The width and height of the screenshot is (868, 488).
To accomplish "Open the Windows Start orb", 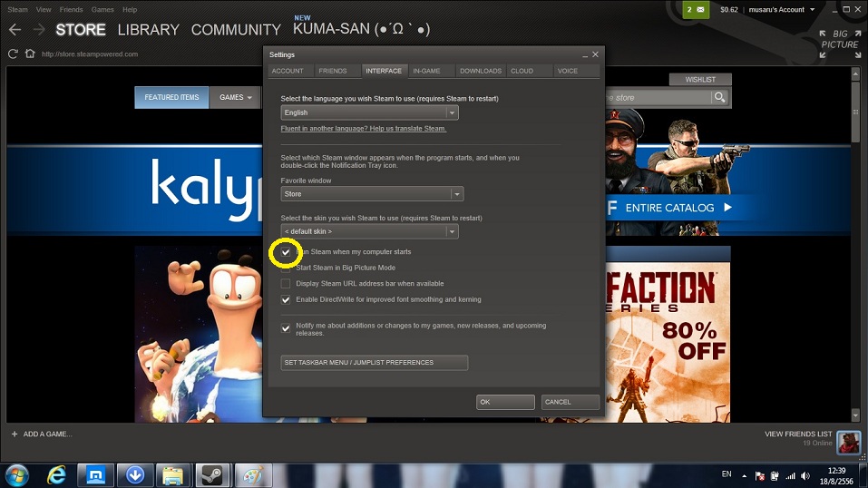I will [x=17, y=475].
